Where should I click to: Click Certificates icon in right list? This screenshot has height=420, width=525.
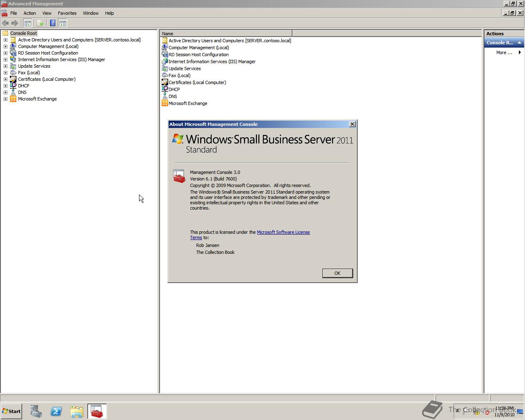164,82
